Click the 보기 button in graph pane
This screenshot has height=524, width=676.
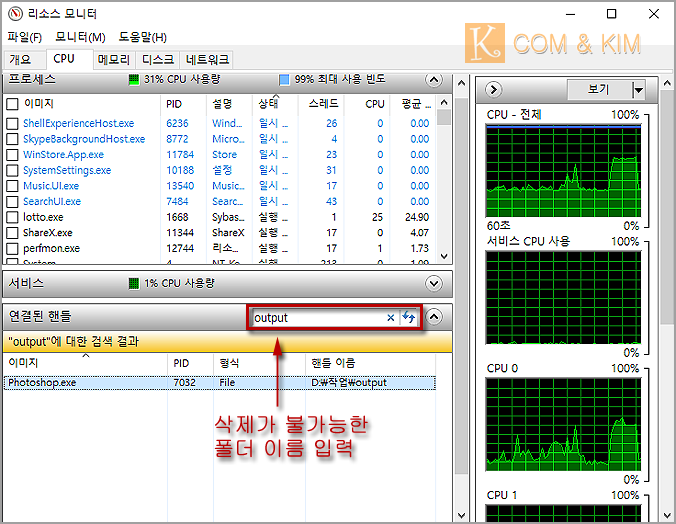pos(599,90)
